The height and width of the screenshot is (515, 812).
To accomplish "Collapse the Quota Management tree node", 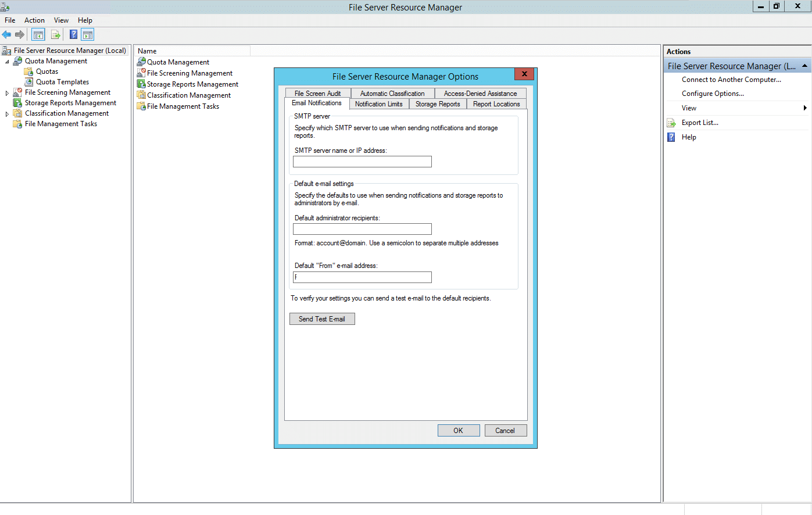I will click(x=7, y=61).
